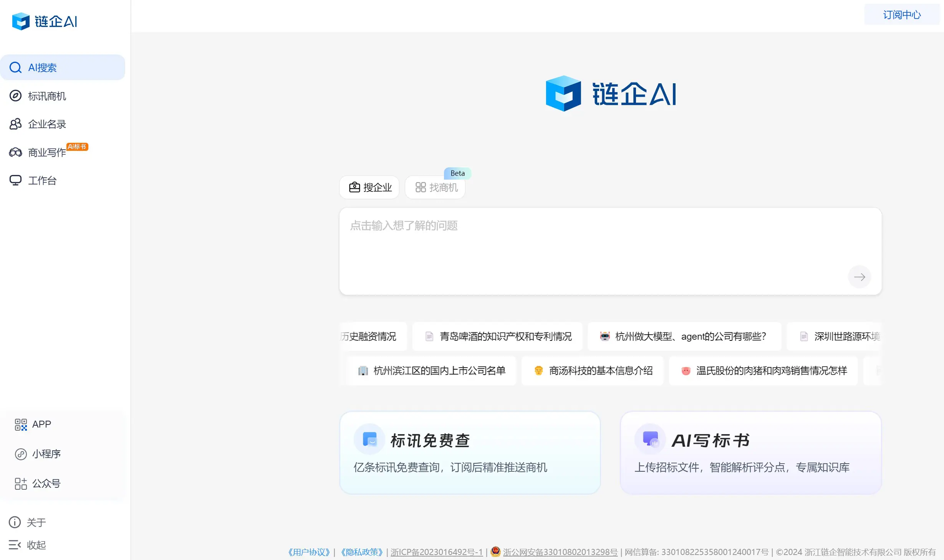The height and width of the screenshot is (560, 944).
Task: Open the 工作台 workspace icon
Action: tap(15, 180)
